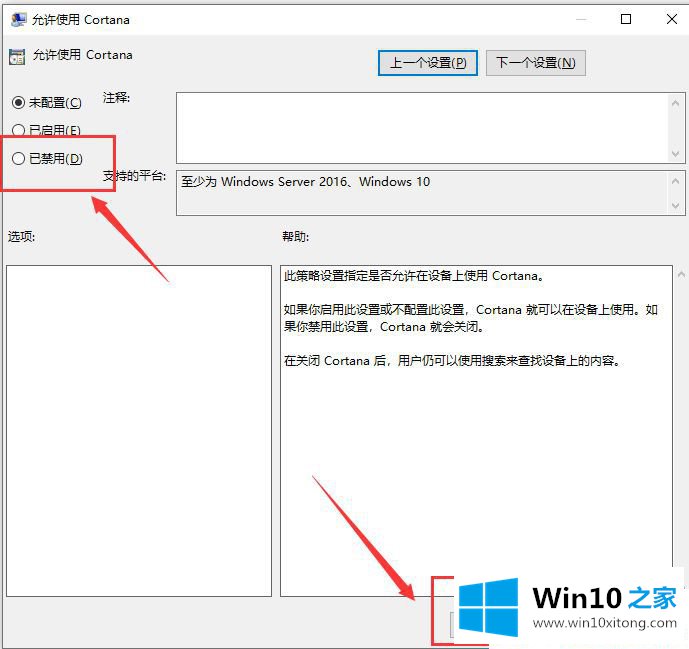The height and width of the screenshot is (649, 689).
Task: Close the 允许使用 Cortana dialog
Action: pyautogui.click(x=671, y=19)
